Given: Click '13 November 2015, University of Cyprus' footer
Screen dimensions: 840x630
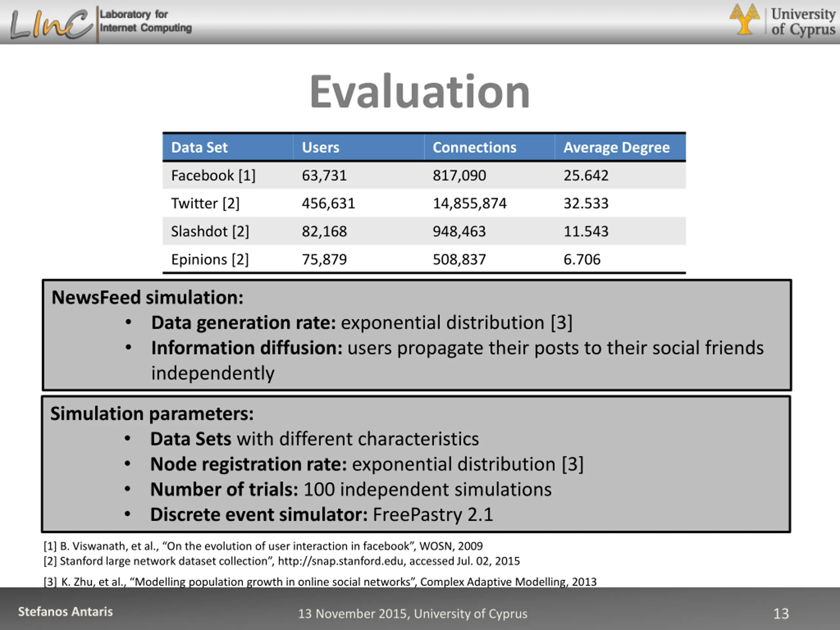Looking at the screenshot, I should (413, 614).
